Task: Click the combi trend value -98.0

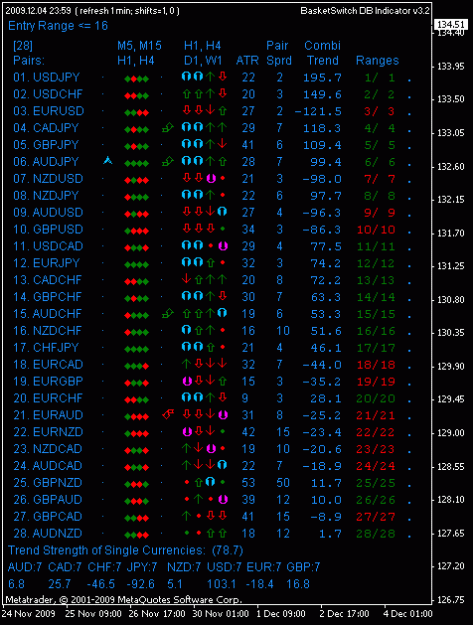Action: [x=322, y=179]
